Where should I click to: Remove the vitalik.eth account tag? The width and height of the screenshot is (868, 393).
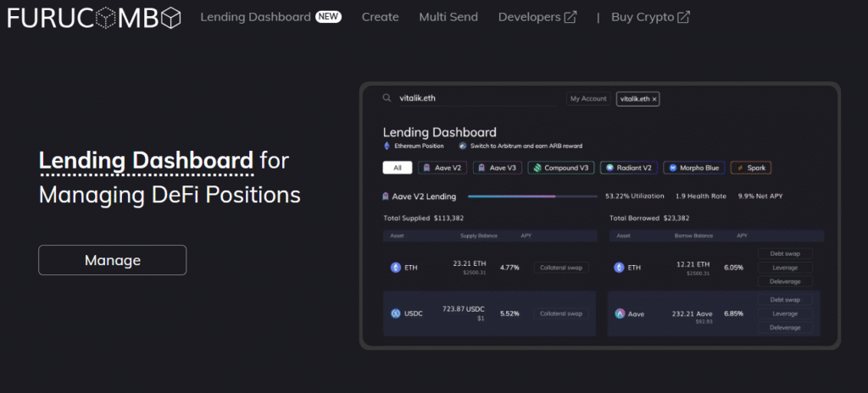click(x=654, y=99)
